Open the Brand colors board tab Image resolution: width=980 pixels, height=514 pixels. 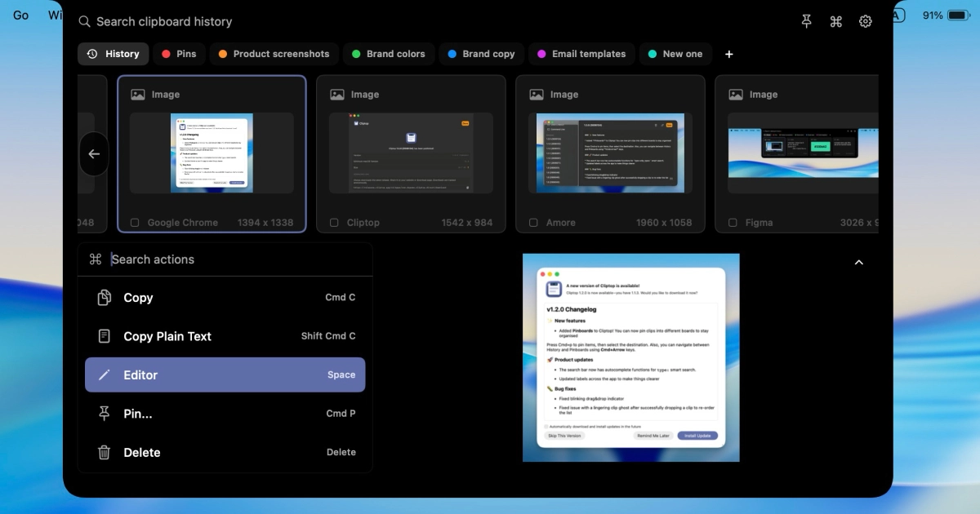[388, 54]
